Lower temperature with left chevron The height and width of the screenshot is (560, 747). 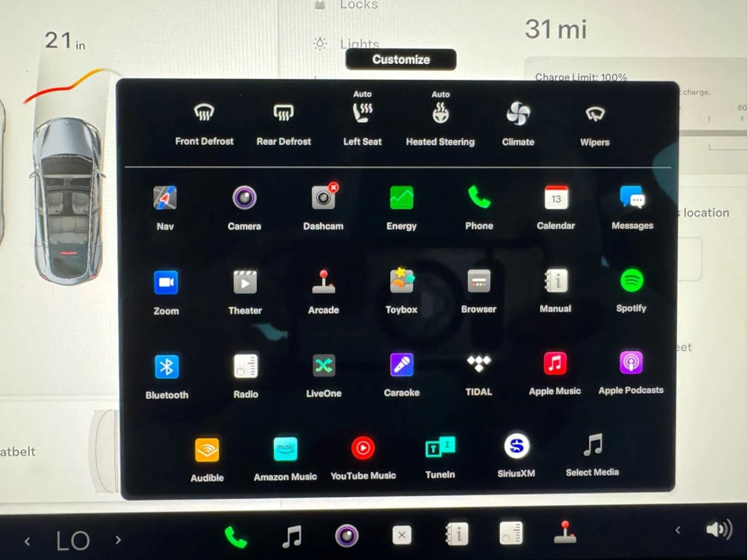click(x=27, y=541)
